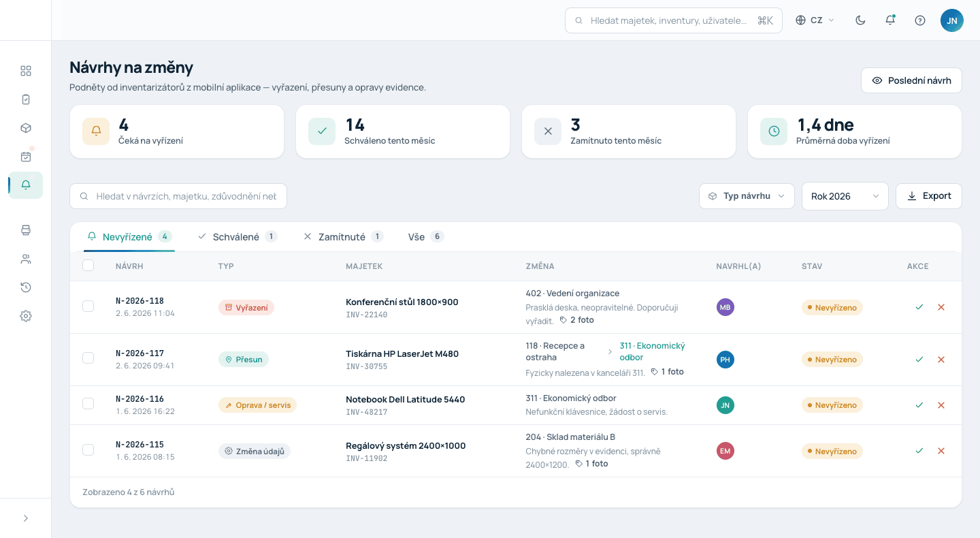Click the Export button

pos(929,196)
